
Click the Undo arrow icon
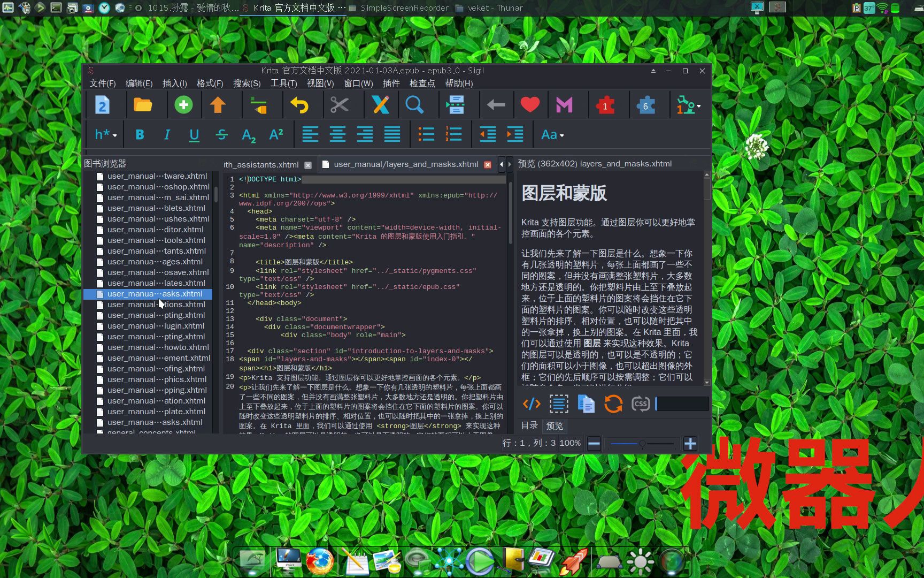(x=299, y=105)
